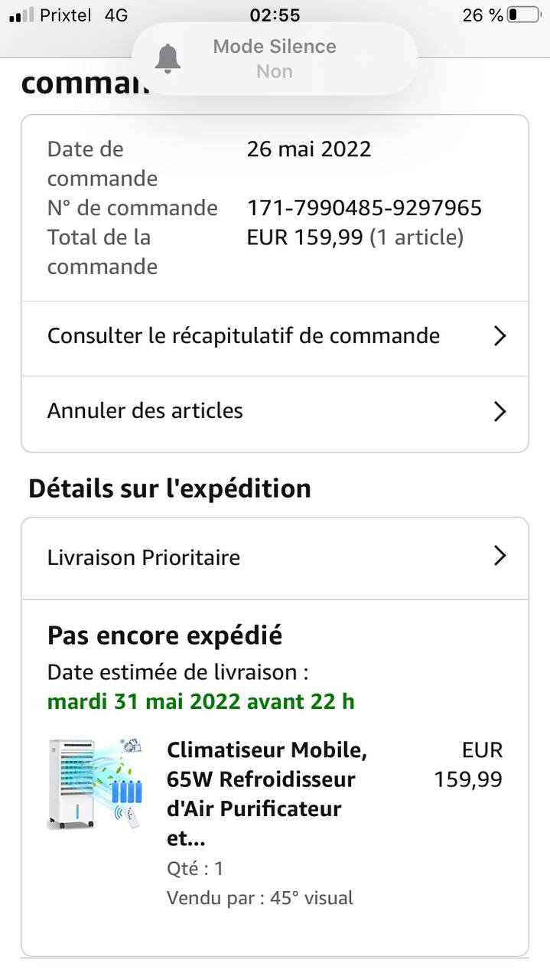This screenshot has height=980, width=550.
Task: Tap the 26 % battery percentage text
Action: coord(482,15)
